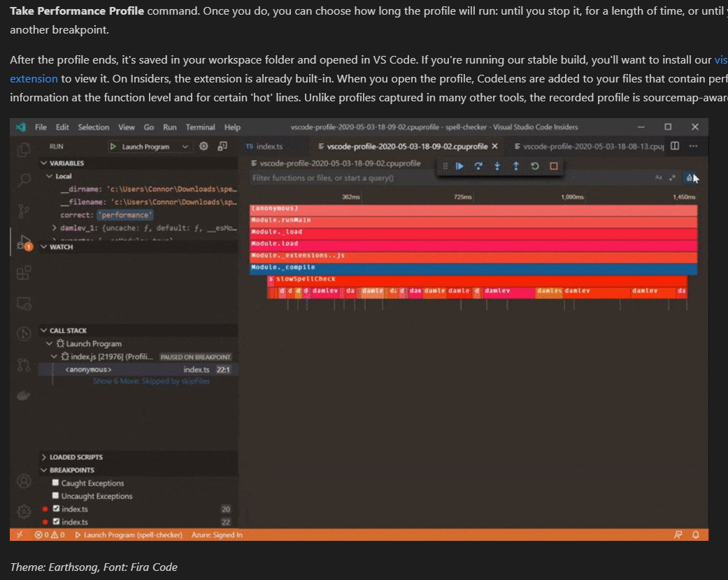728x580 pixels.
Task: Click the profile filter functions input field
Action: [x=450, y=177]
